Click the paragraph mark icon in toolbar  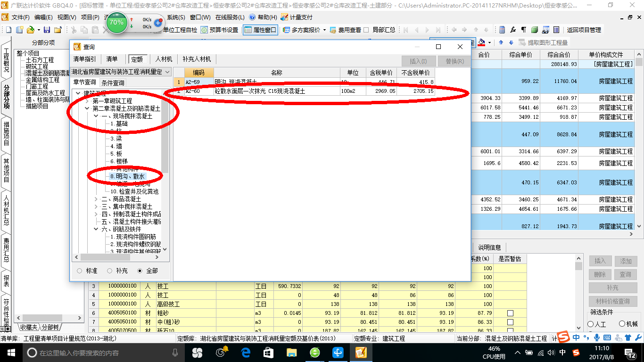pos(523,30)
